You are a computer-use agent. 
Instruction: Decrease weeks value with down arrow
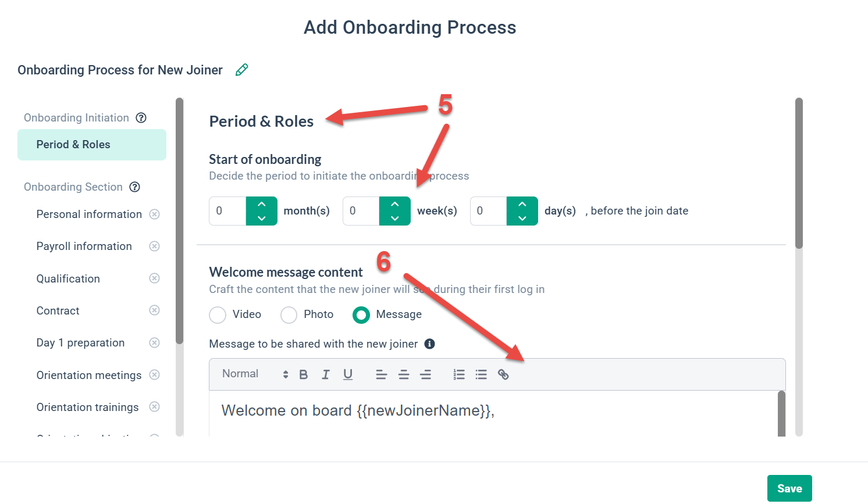pos(394,217)
